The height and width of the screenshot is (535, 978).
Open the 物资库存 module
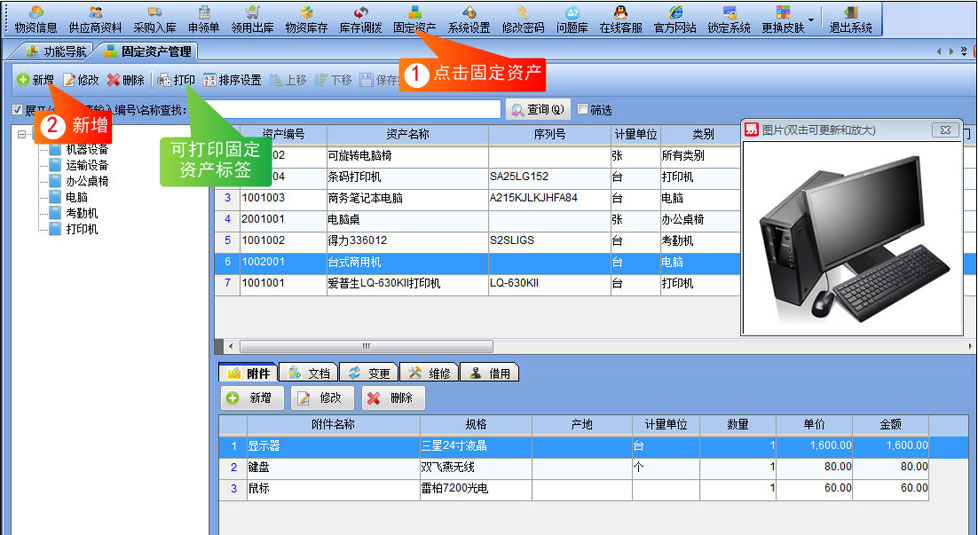click(x=306, y=18)
